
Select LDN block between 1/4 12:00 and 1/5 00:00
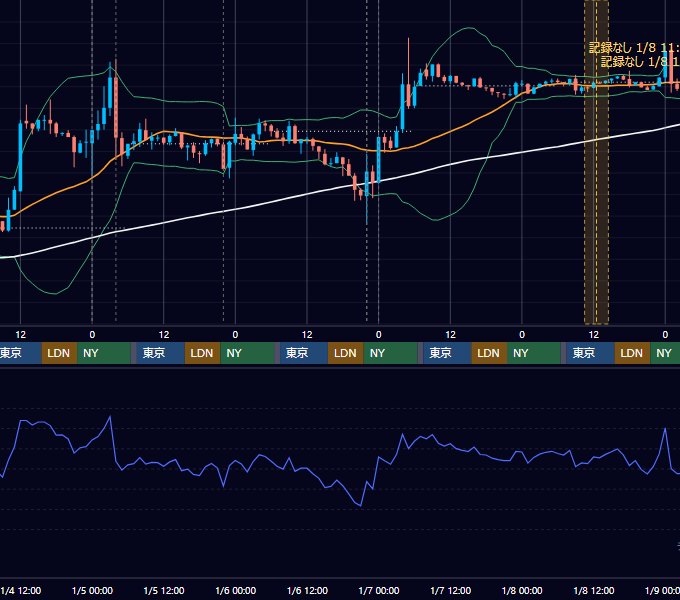click(59, 353)
